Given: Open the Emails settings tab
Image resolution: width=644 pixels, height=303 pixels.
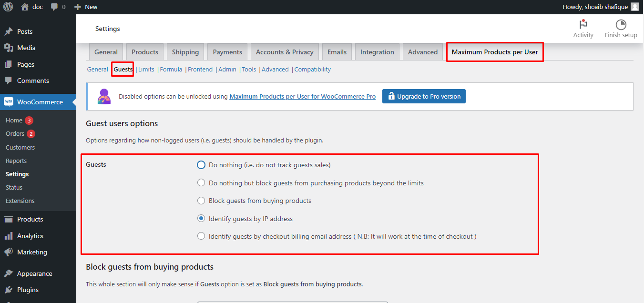Looking at the screenshot, I should coord(337,52).
